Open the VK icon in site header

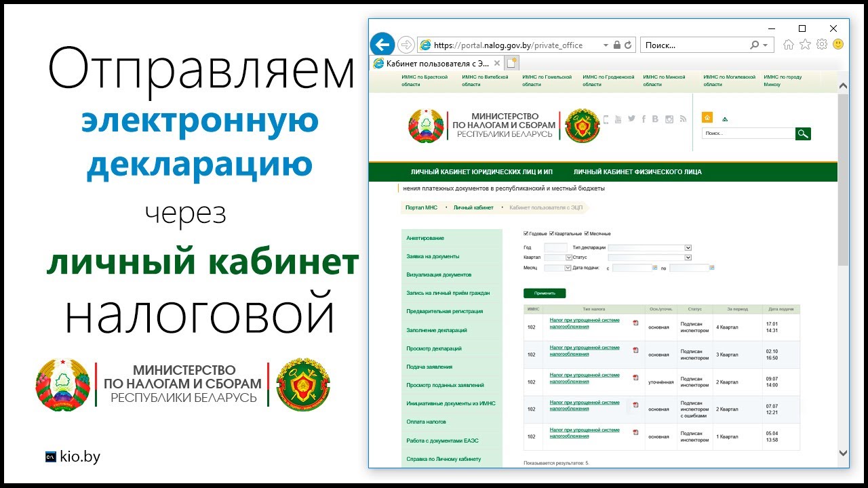coord(655,119)
